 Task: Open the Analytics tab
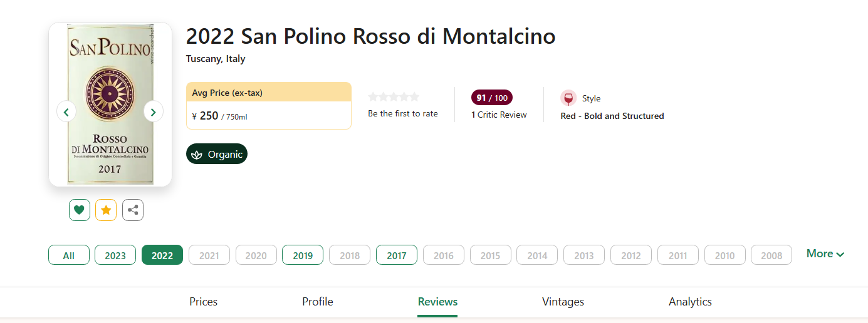coord(690,302)
